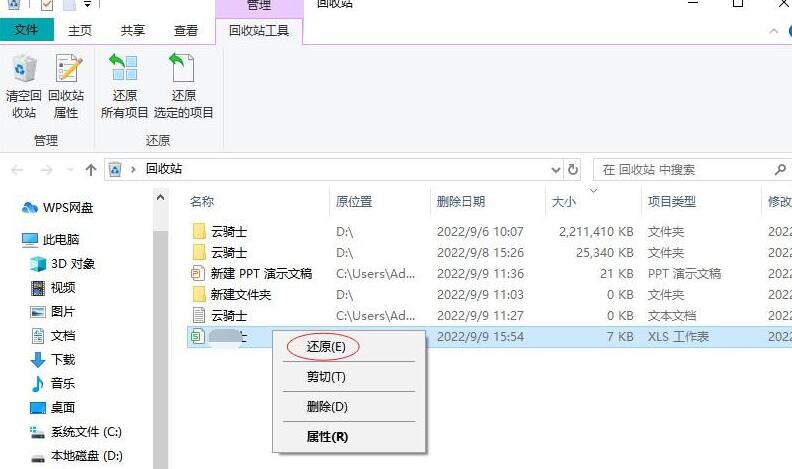Open the 文件 ribbon tab
Screen dimensions: 792x469
coord(26,30)
